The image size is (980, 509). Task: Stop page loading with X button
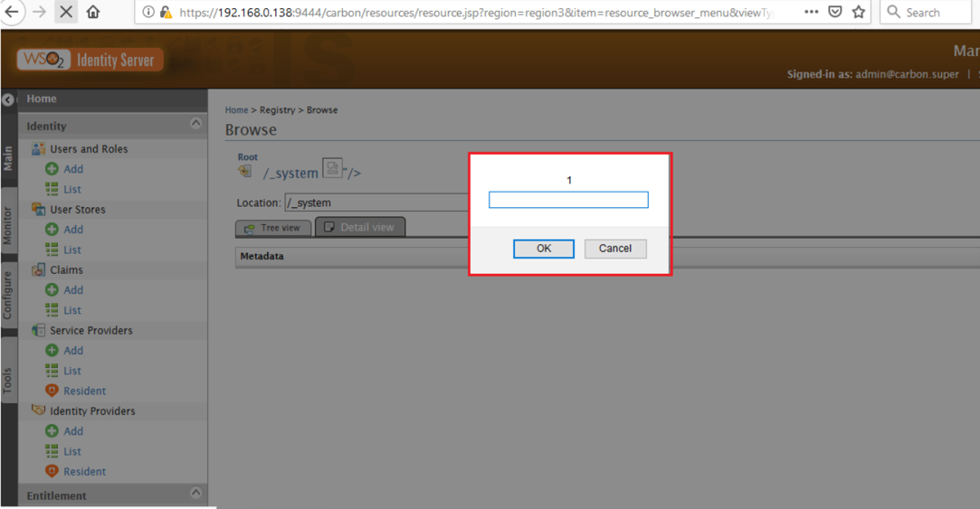pos(66,12)
